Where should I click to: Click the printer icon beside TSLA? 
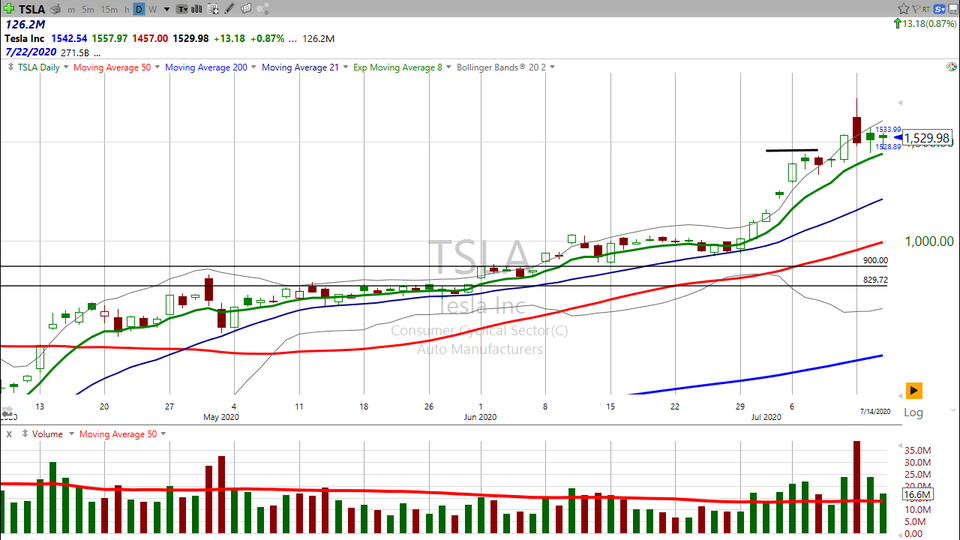[x=55, y=8]
